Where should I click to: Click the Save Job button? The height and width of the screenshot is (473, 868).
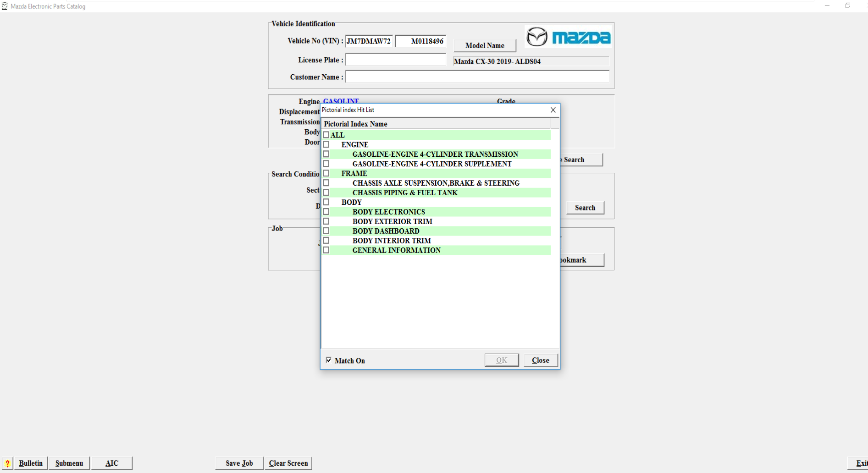(x=239, y=463)
